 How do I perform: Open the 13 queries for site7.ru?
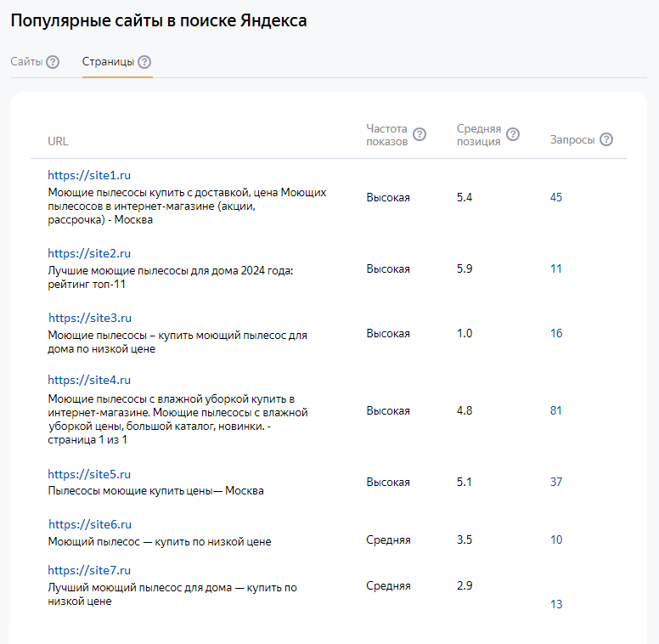coord(556,604)
